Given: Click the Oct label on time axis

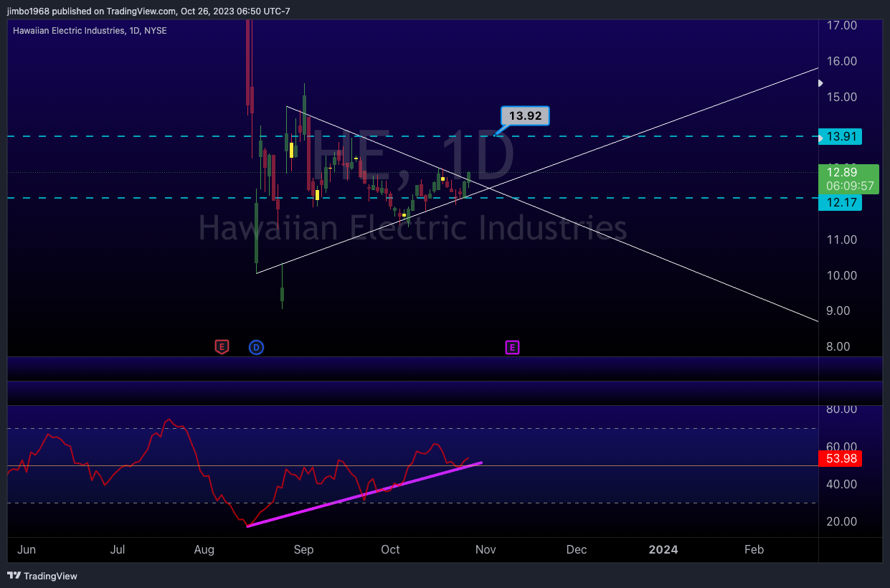Looking at the screenshot, I should point(390,549).
